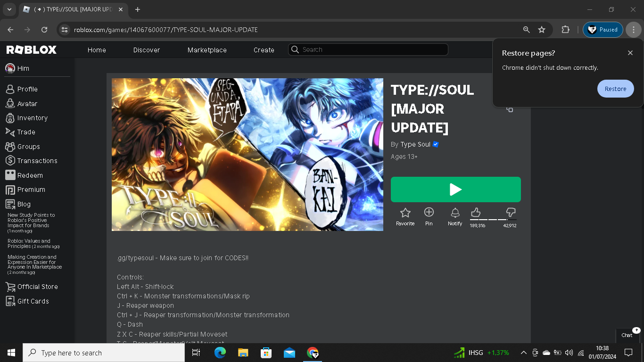Open the Gift Cards icon

click(x=10, y=301)
